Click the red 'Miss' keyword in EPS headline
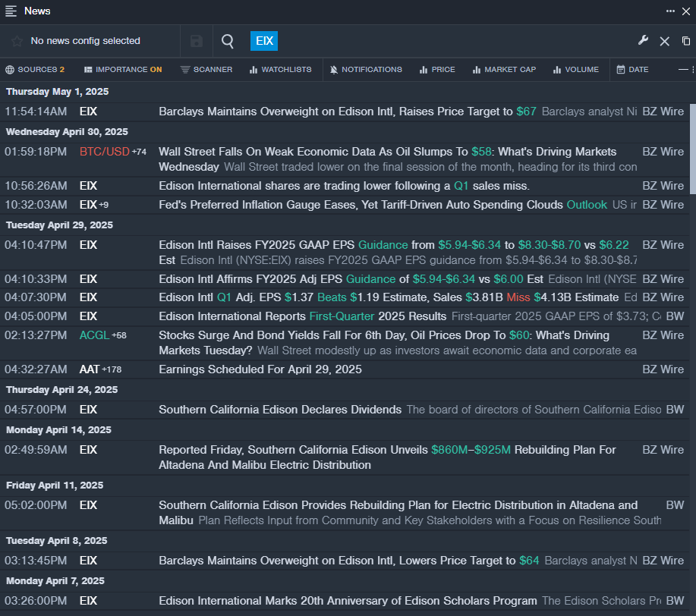This screenshot has height=616, width=696. point(518,297)
